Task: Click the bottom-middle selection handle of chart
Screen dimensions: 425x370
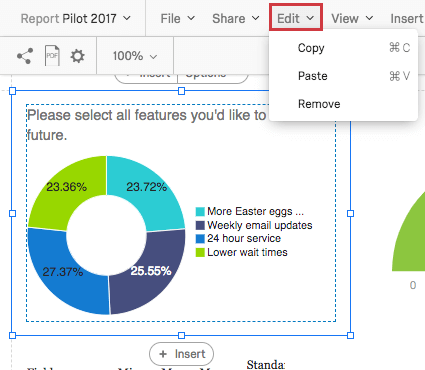Action: [181, 335]
